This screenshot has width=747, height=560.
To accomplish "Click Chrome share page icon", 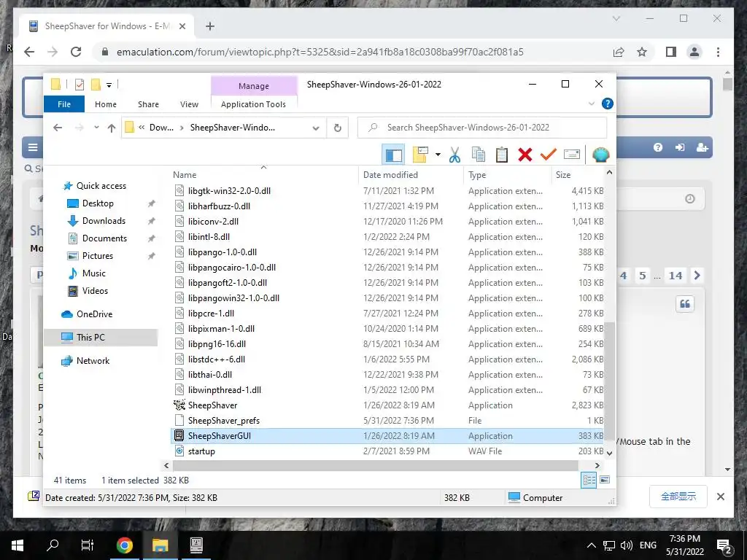I will coord(619,52).
